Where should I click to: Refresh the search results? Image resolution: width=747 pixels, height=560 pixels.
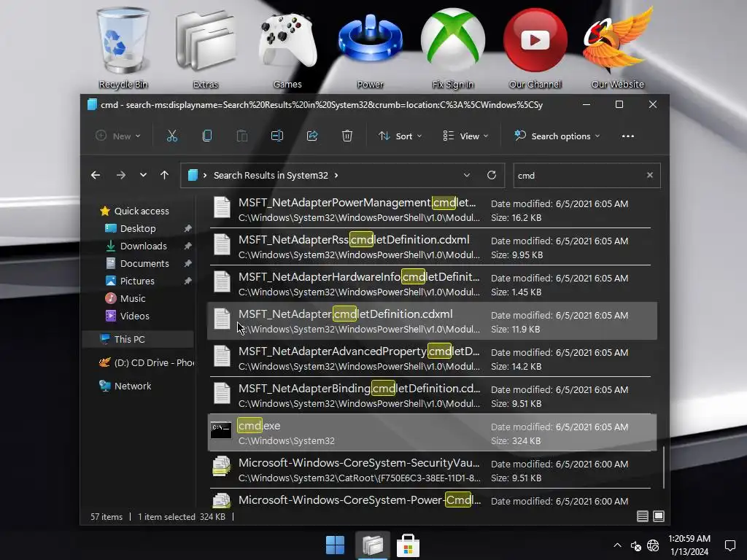492,175
